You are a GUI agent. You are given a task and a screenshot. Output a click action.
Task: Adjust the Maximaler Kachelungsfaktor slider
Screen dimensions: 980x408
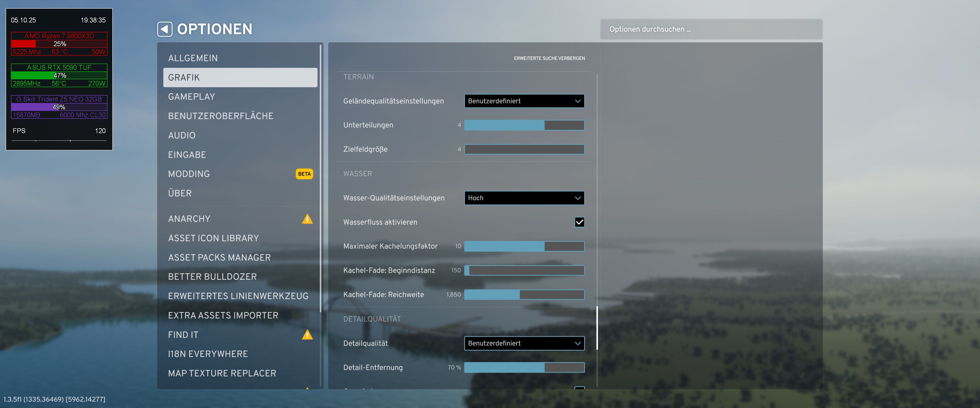(524, 246)
